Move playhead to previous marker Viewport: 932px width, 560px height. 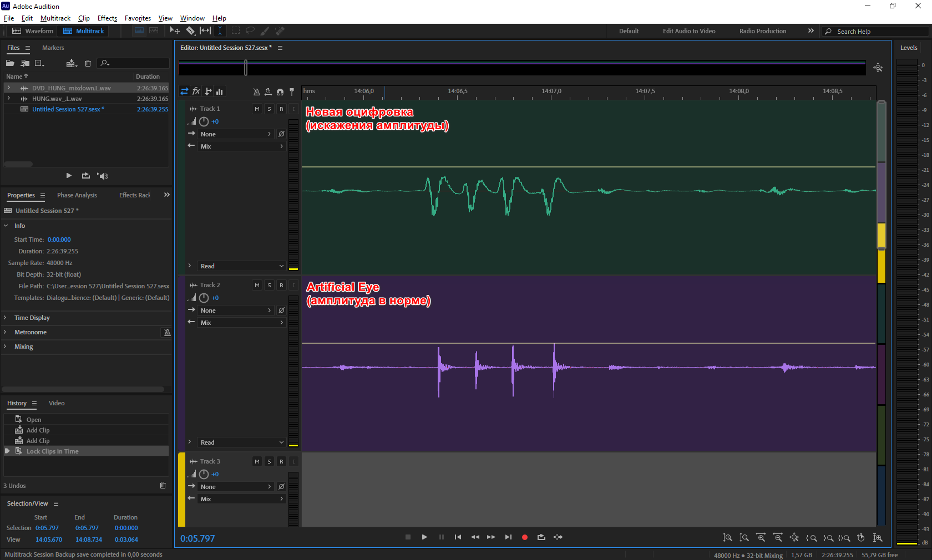[458, 537]
